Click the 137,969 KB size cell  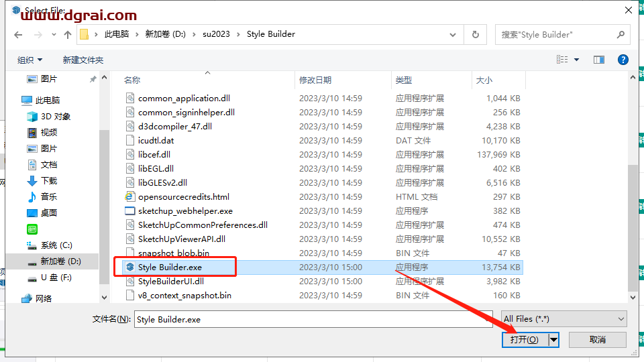pos(498,155)
